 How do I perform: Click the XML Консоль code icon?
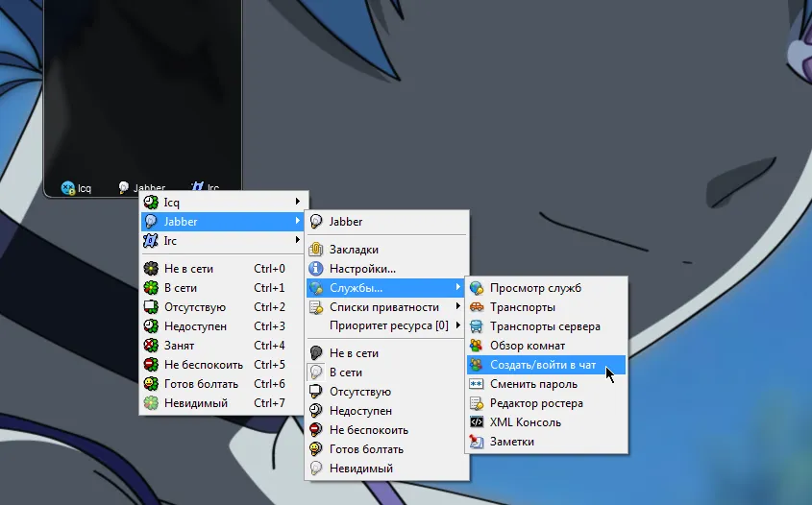pos(477,422)
